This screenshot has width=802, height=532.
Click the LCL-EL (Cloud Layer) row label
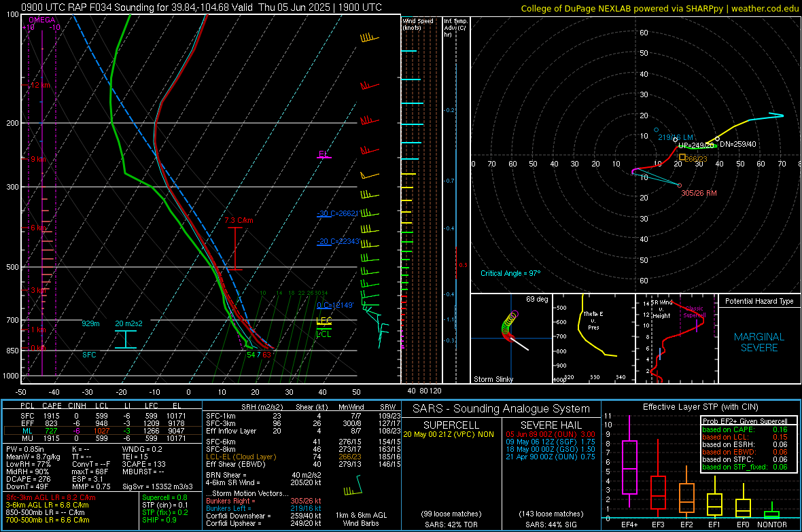[x=241, y=457]
